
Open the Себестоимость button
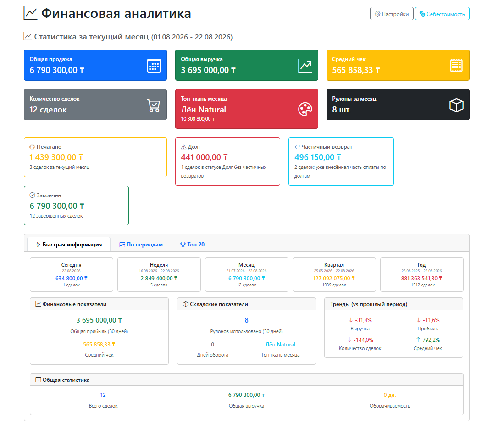(x=442, y=14)
